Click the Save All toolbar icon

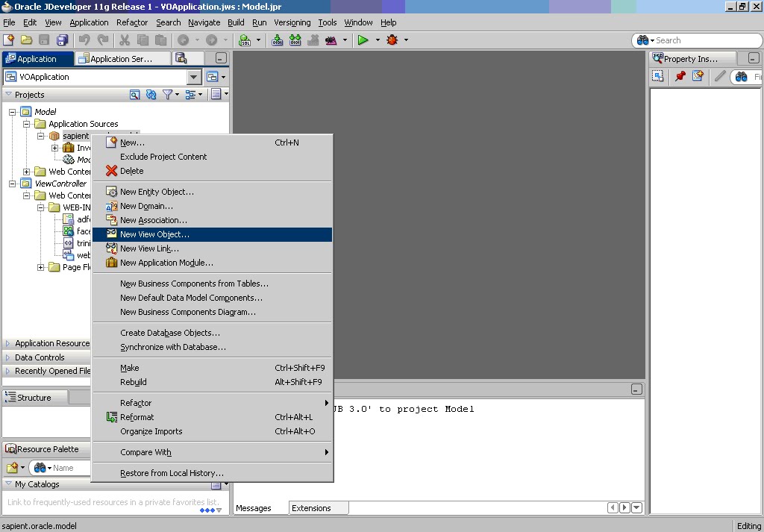62,40
